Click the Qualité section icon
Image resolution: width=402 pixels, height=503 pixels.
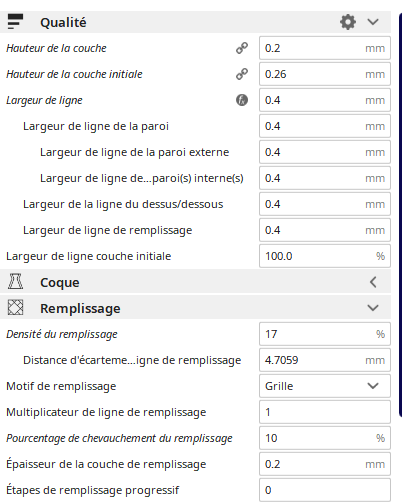15,22
